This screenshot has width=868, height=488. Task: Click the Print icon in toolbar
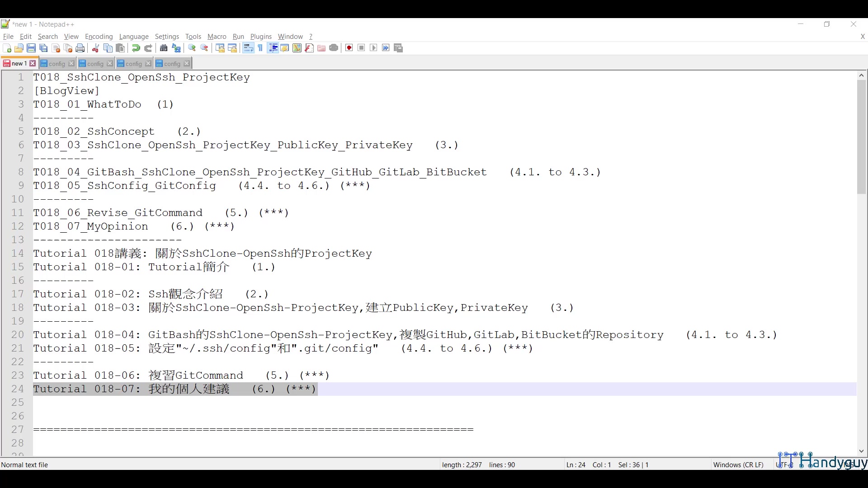point(80,48)
